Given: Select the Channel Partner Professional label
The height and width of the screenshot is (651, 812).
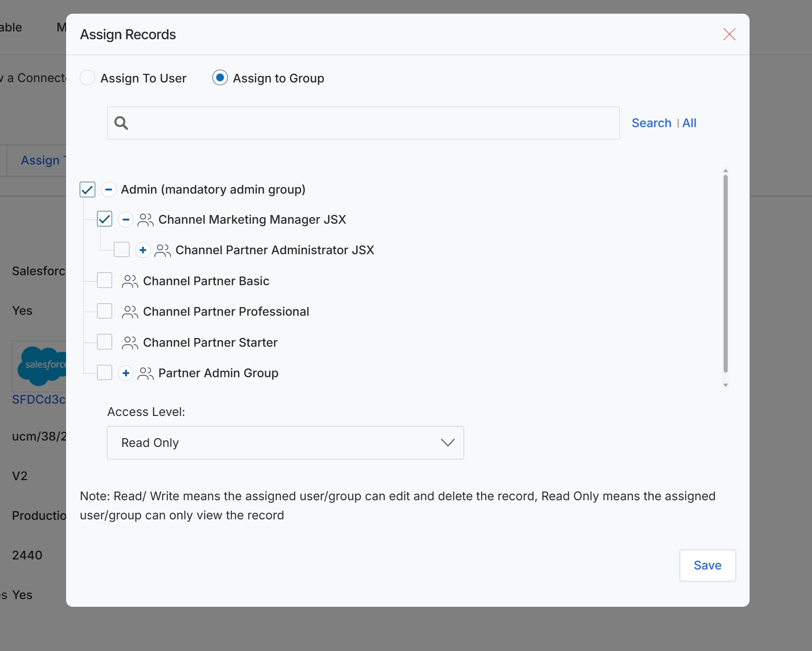Looking at the screenshot, I should (226, 312).
